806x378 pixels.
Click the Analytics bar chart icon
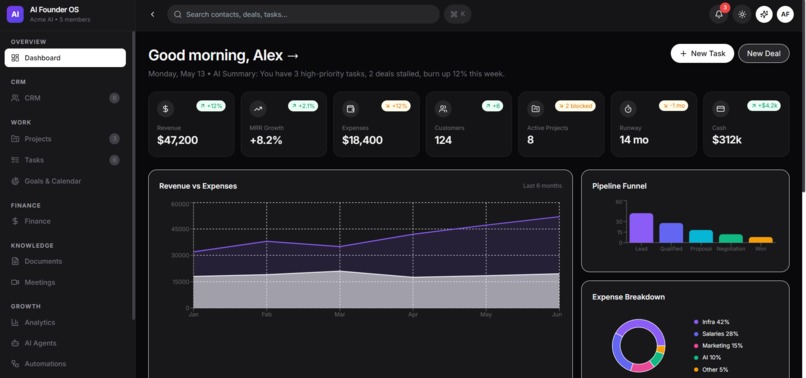pos(15,322)
